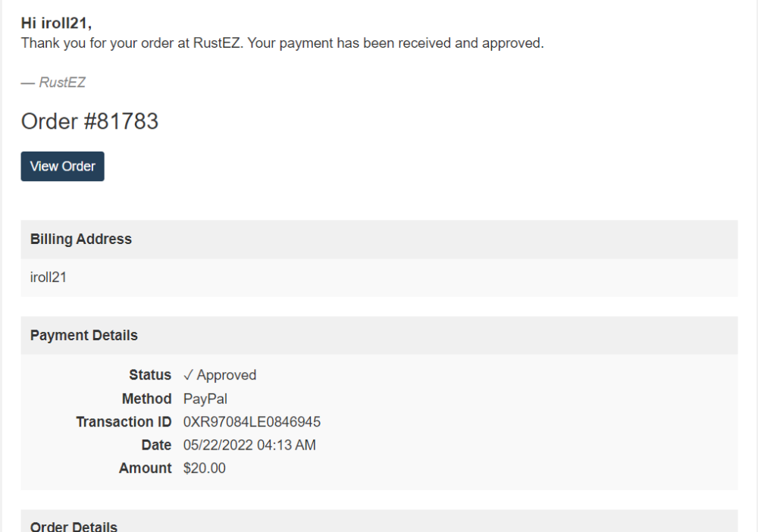The width and height of the screenshot is (758, 532).
Task: Click the Billing Address section header
Action: (81, 239)
